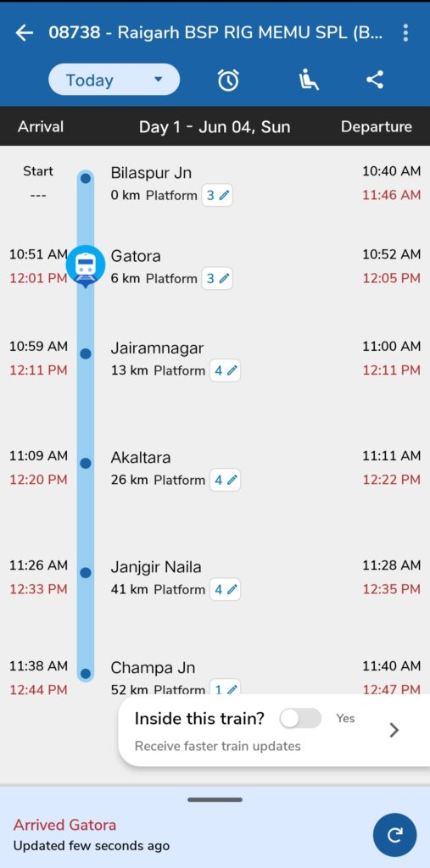
Task: Open the Today date dropdown
Action: (114, 80)
